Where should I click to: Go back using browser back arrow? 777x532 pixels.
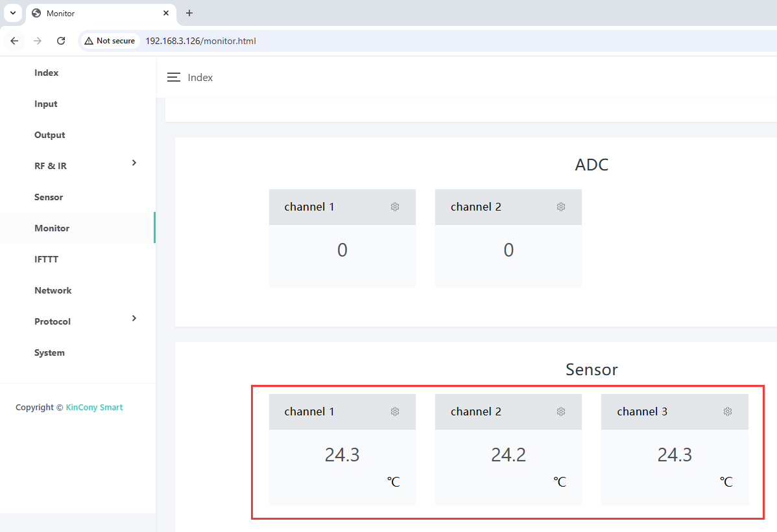tap(14, 41)
